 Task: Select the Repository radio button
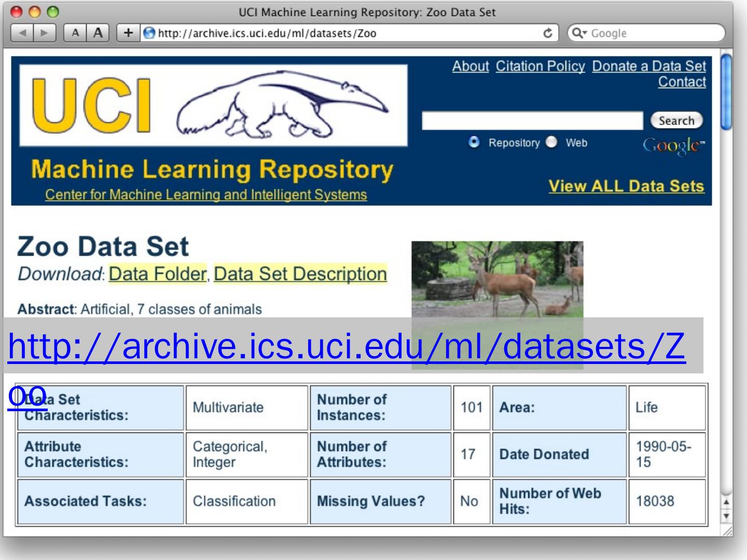(x=474, y=142)
